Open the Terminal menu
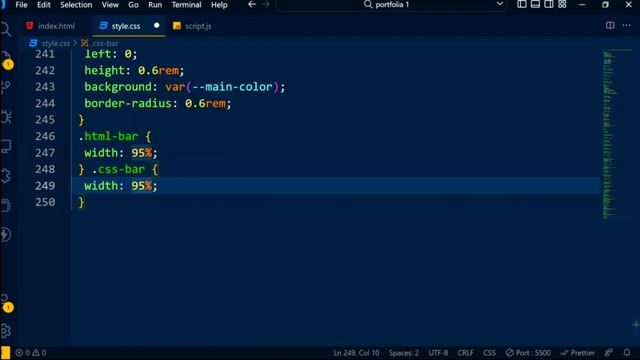This screenshot has width=640, height=360. 186,5
